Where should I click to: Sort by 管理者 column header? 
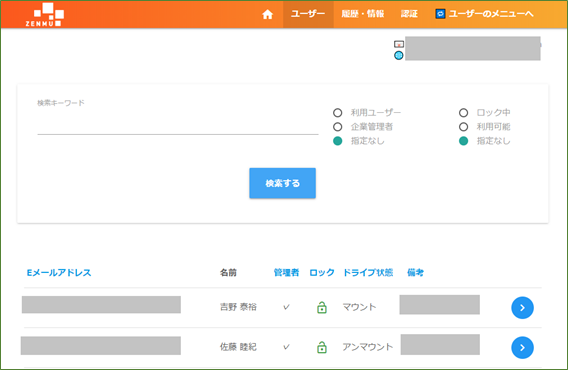tap(287, 273)
